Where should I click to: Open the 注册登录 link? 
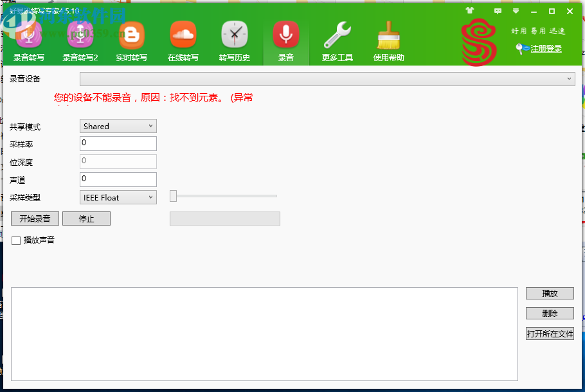click(x=546, y=49)
